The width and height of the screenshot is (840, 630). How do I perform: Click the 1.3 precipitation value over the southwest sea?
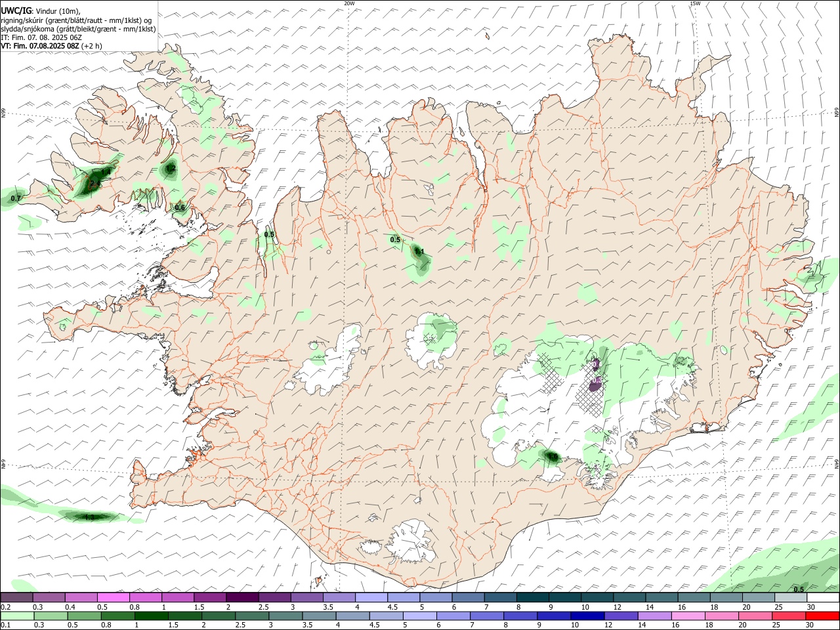pyautogui.click(x=89, y=518)
